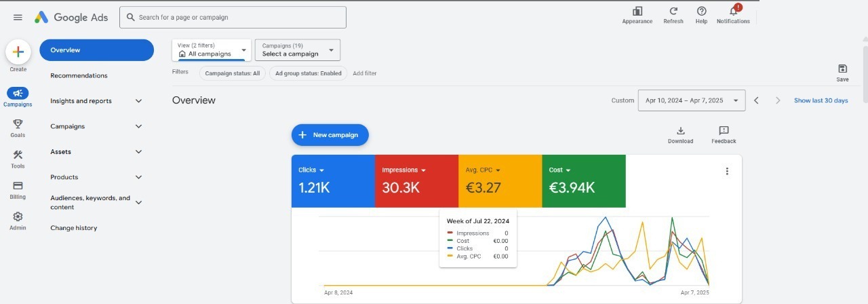The height and width of the screenshot is (304, 868).
Task: Expand Audiences, keywords, and content
Action: click(x=138, y=202)
